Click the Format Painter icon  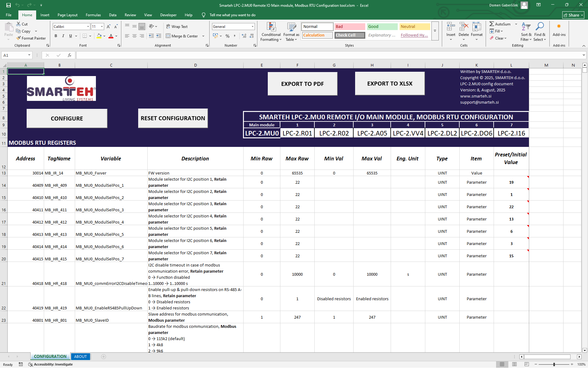click(x=19, y=38)
